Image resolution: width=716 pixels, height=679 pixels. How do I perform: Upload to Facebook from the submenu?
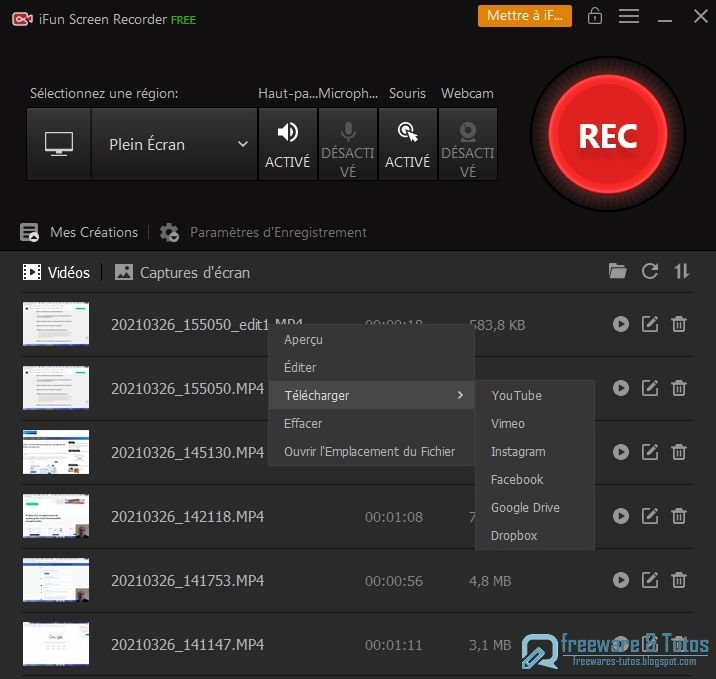click(535, 479)
